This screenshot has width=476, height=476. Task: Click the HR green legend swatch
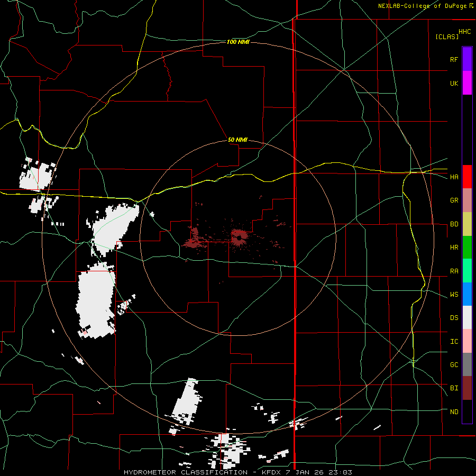pyautogui.click(x=467, y=248)
